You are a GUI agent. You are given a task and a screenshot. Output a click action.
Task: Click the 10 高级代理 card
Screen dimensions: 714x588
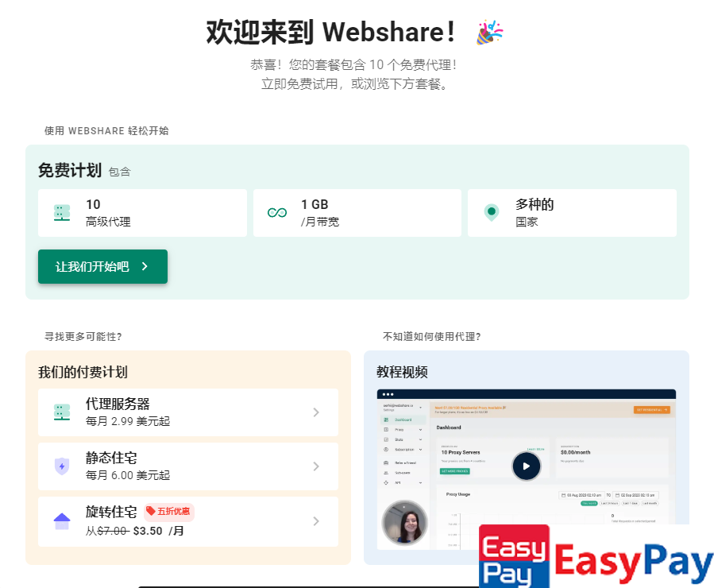(x=142, y=213)
